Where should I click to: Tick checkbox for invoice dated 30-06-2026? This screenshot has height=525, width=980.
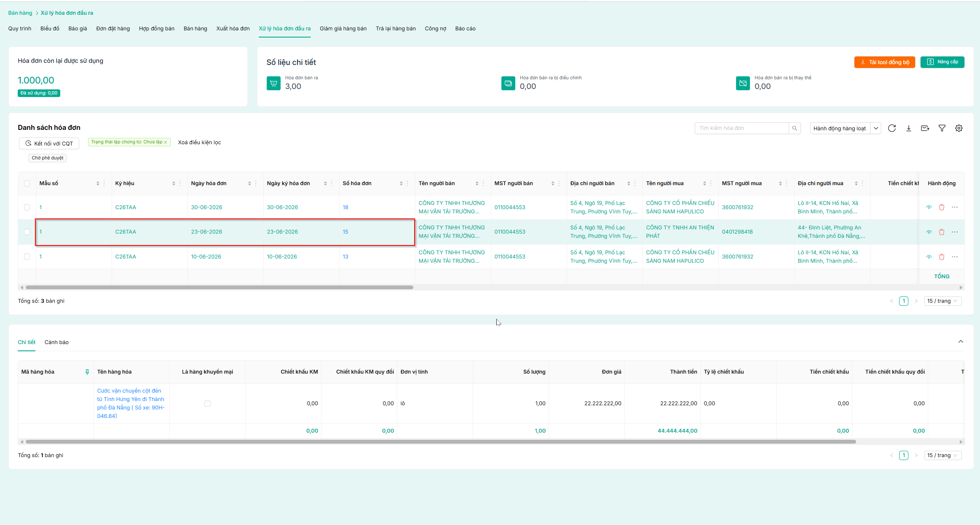point(27,207)
